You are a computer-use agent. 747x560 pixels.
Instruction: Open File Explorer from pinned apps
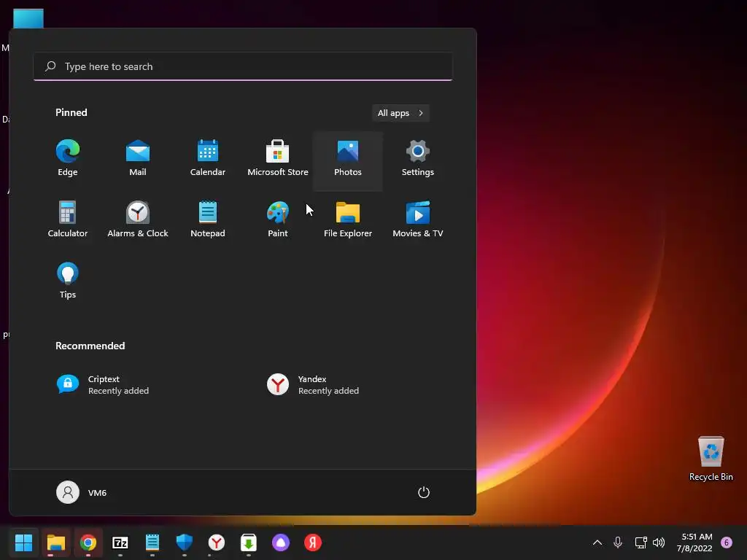[348, 219]
